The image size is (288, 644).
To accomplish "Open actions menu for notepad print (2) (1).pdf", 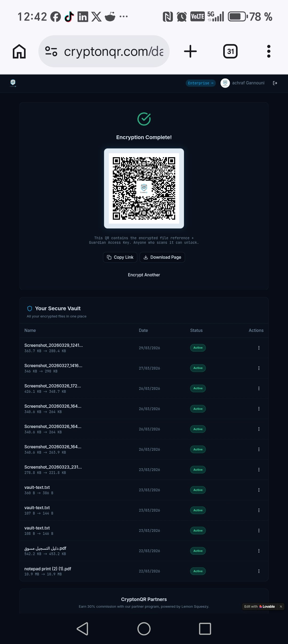I will (259, 571).
